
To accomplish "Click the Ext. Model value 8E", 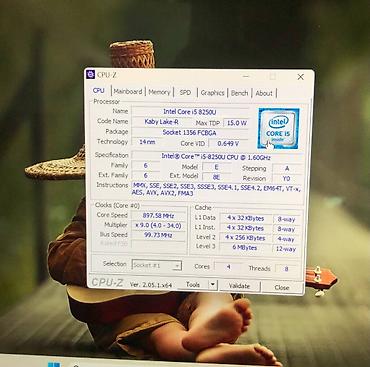I will pyautogui.click(x=216, y=177).
